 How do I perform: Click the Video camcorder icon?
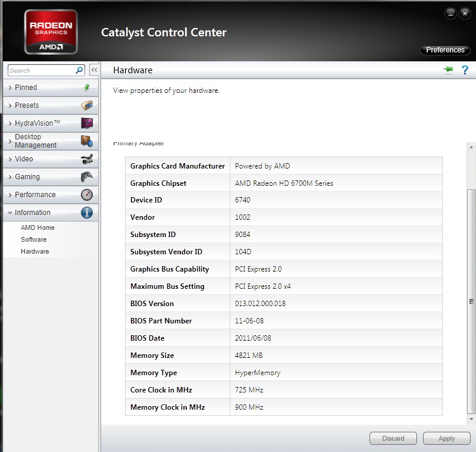[x=87, y=159]
